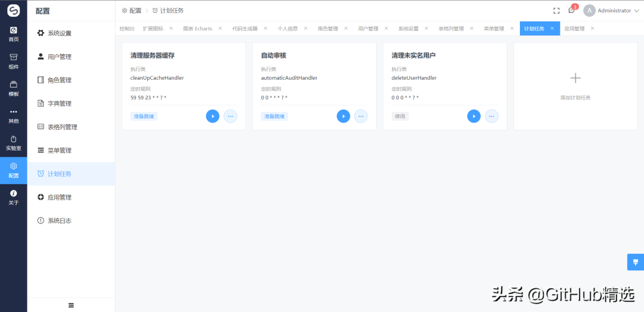Open the 模板 templates section
Screen dimensions: 644x312
pos(14,89)
